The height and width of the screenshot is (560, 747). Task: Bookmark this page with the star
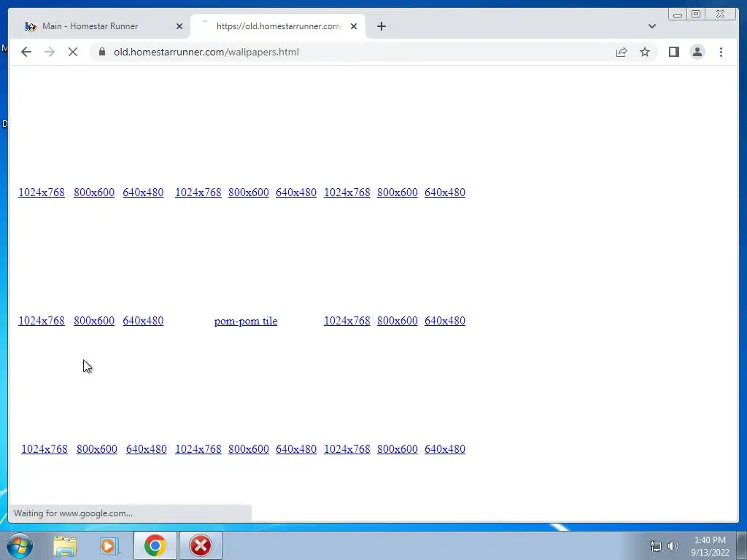[645, 52]
